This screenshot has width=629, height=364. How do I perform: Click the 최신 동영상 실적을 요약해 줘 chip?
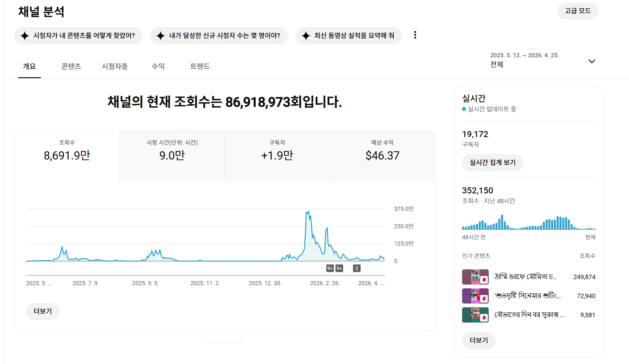point(348,35)
